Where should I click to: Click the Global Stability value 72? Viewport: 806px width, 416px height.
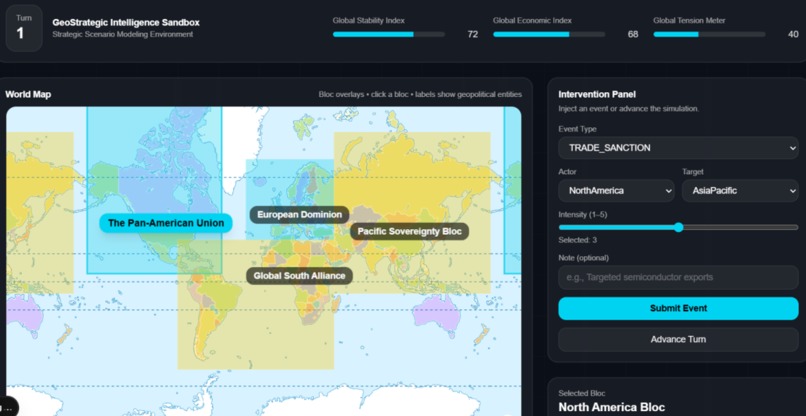coord(472,34)
